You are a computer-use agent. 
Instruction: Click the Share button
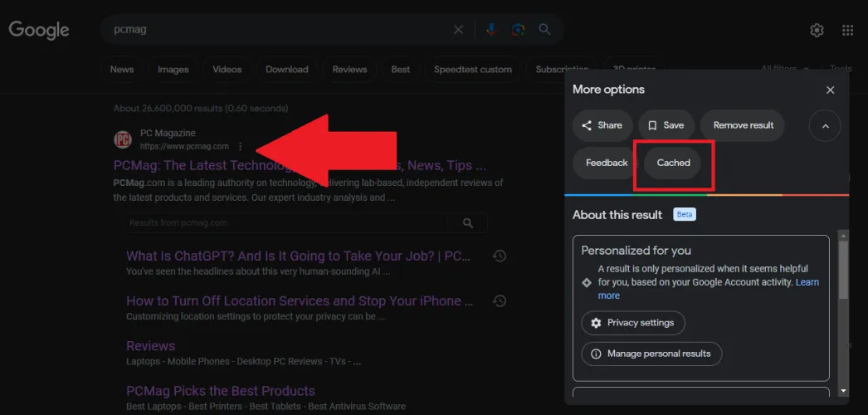602,125
